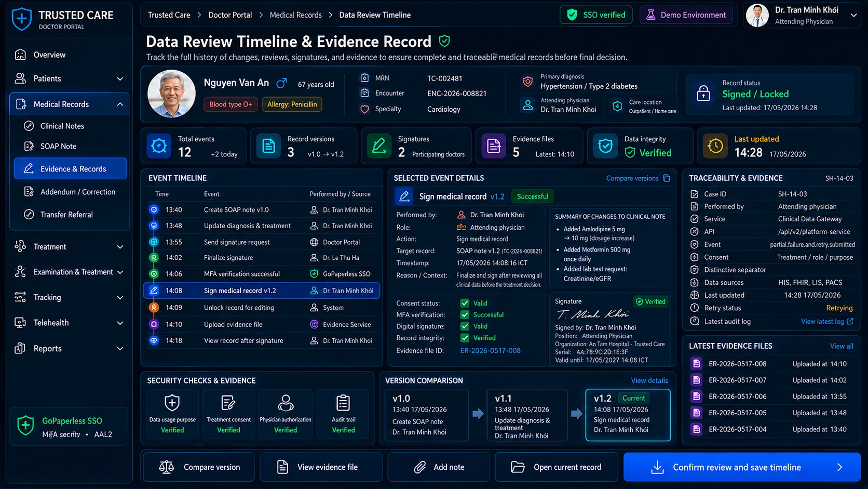Screen dimensions: 868x489
Task: Expand the Treatment sidebar menu
Action: coord(120,247)
